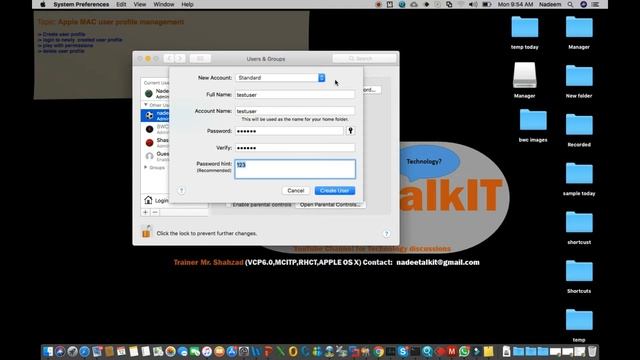Click the volume icon in menu bar
Screen dimensions: 640x360
coord(473,4)
